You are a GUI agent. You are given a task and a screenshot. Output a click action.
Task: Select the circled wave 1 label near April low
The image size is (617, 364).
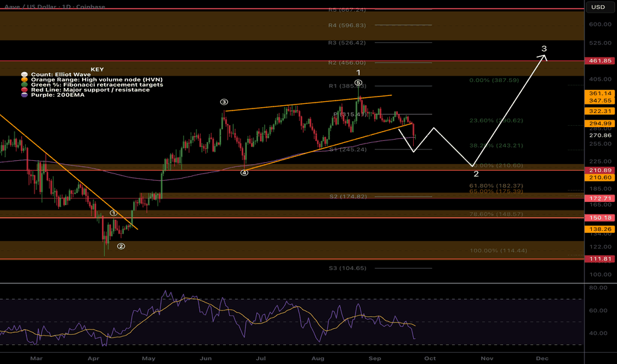point(113,213)
